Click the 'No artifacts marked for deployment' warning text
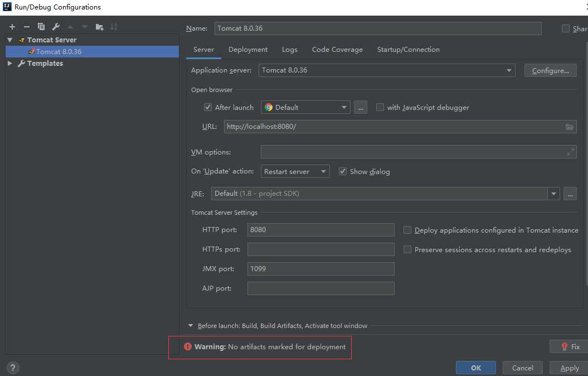 287,347
